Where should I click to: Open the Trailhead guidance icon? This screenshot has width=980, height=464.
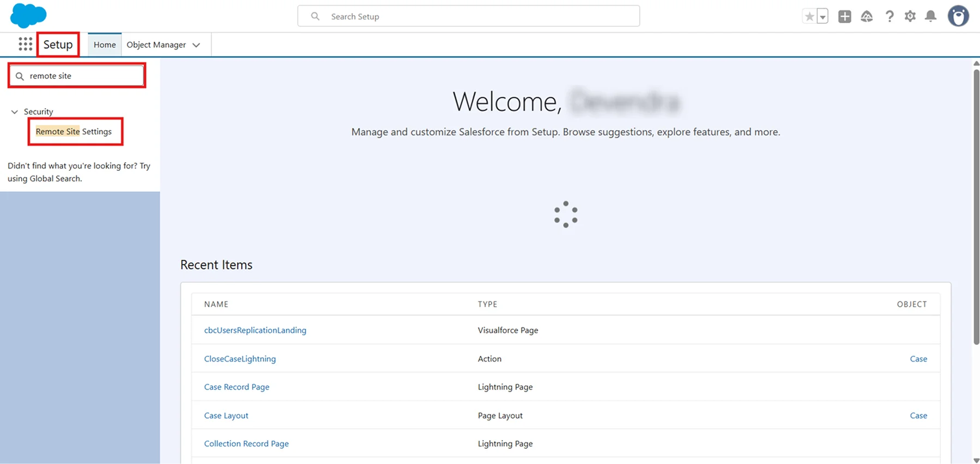pos(867,16)
